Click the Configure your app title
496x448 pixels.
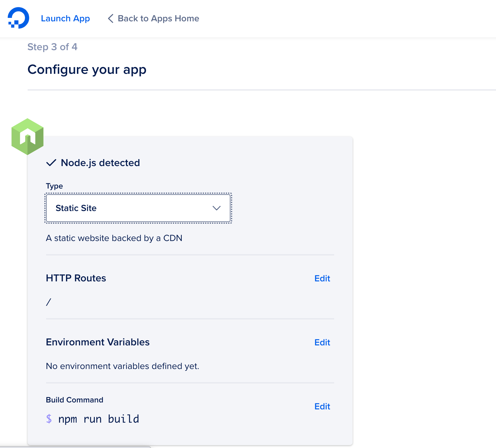tap(87, 69)
